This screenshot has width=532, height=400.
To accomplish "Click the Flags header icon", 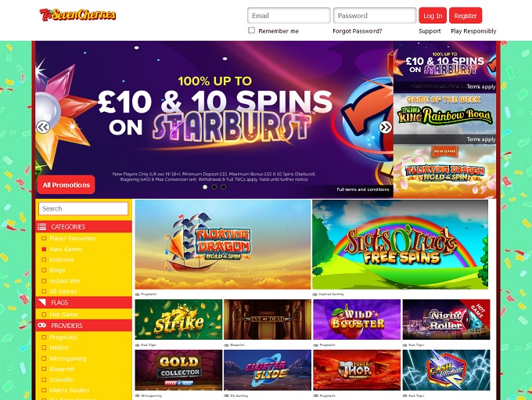I will pyautogui.click(x=42, y=302).
